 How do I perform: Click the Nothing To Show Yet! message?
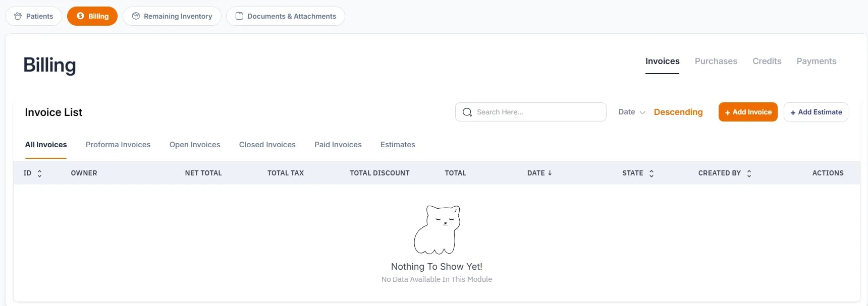[437, 266]
